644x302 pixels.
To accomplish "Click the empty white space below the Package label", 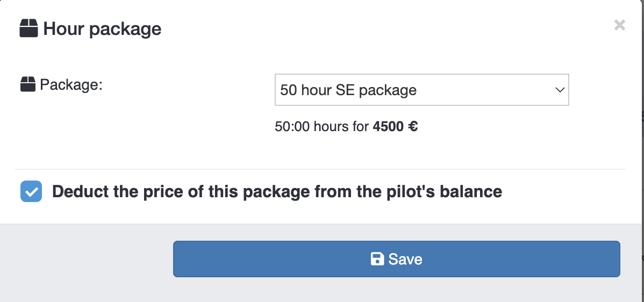I will pyautogui.click(x=108, y=134).
